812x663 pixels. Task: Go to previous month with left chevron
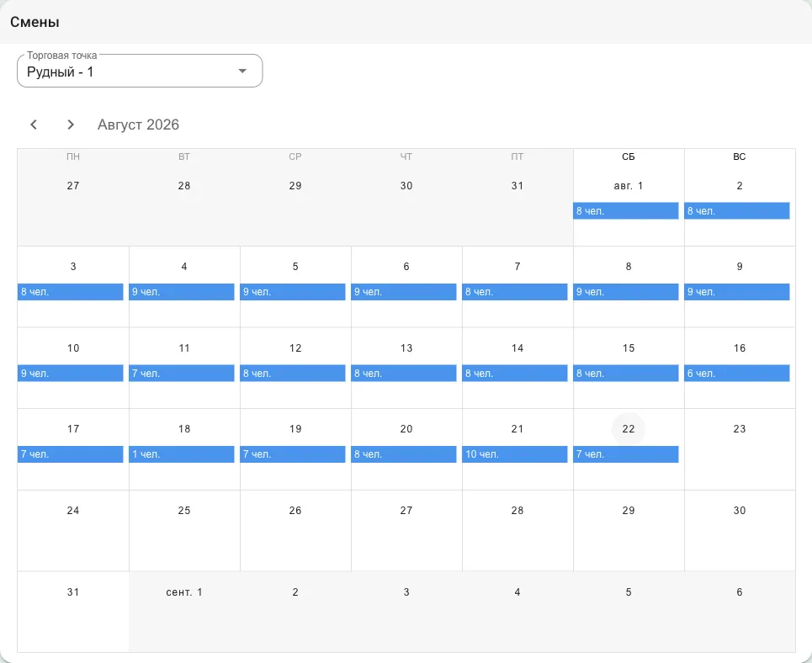(34, 125)
